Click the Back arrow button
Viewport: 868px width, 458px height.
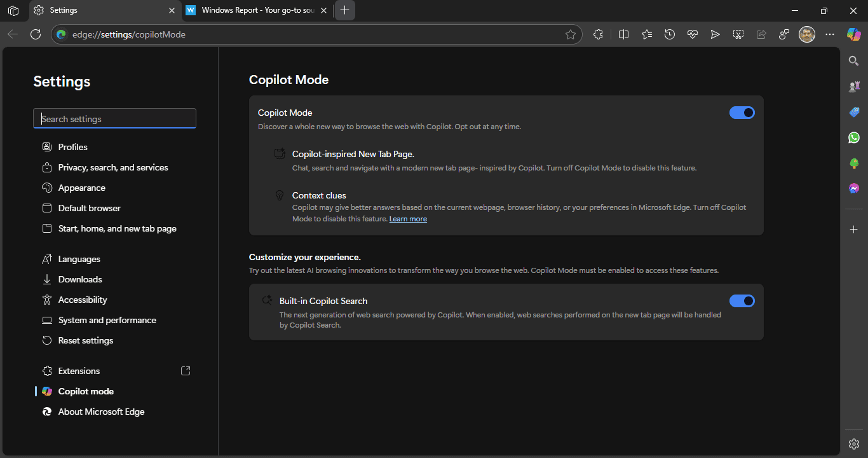13,34
